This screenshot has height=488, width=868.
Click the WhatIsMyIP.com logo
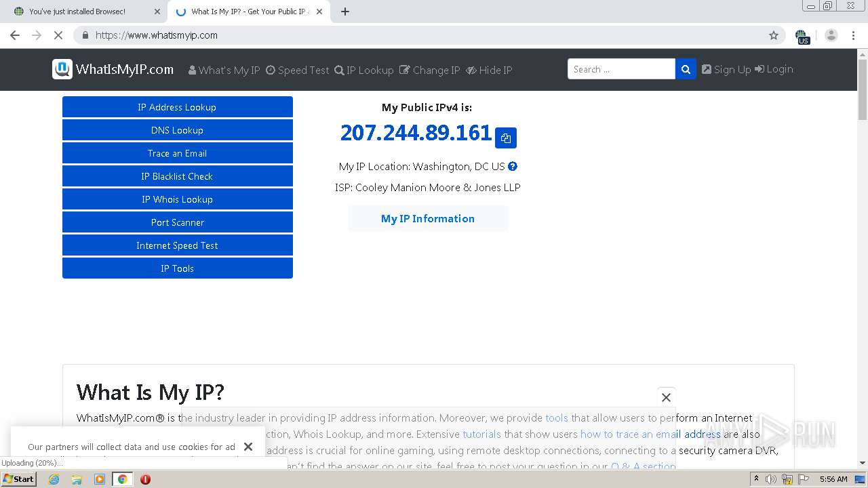113,69
